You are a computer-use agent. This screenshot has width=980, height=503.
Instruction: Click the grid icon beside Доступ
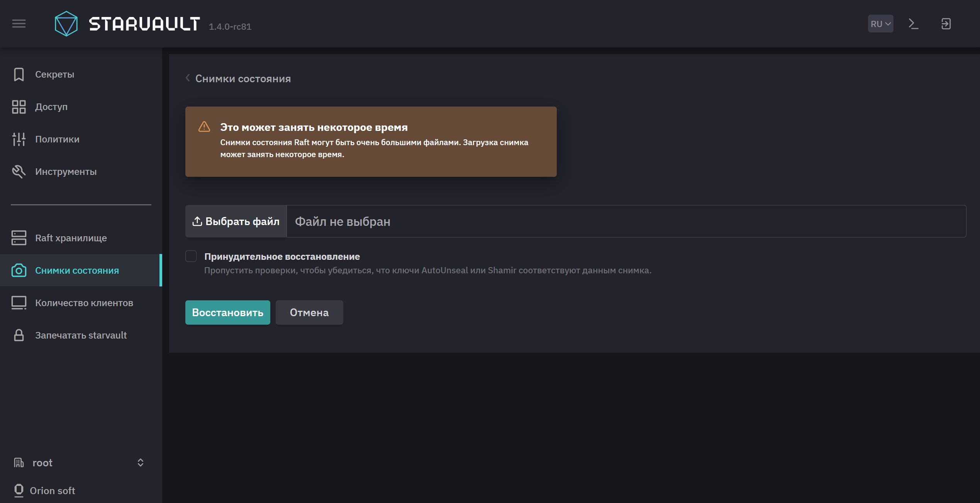point(19,107)
